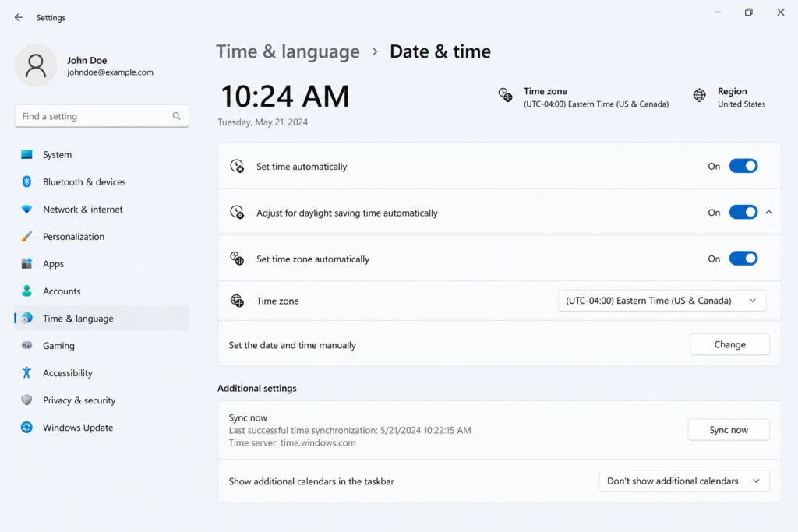This screenshot has height=532, width=798.
Task: Open System settings category
Action: click(102, 154)
